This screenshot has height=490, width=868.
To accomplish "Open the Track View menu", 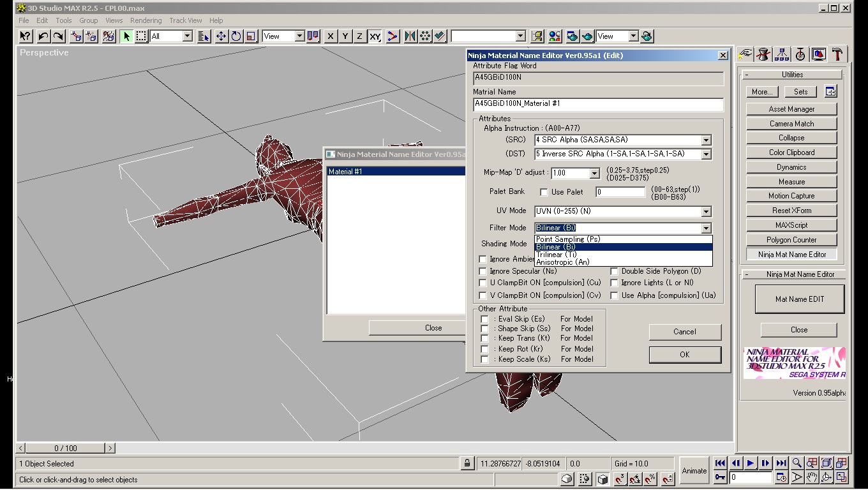I will pos(186,20).
